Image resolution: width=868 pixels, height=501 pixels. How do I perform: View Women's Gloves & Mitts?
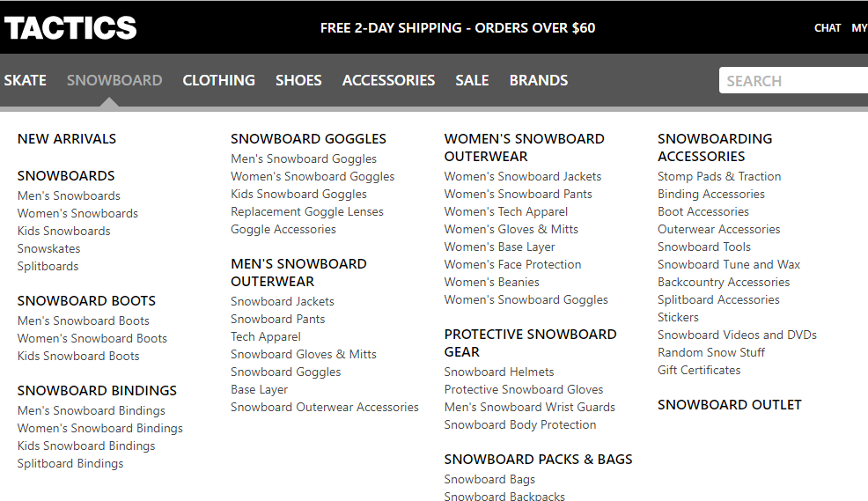coord(511,229)
